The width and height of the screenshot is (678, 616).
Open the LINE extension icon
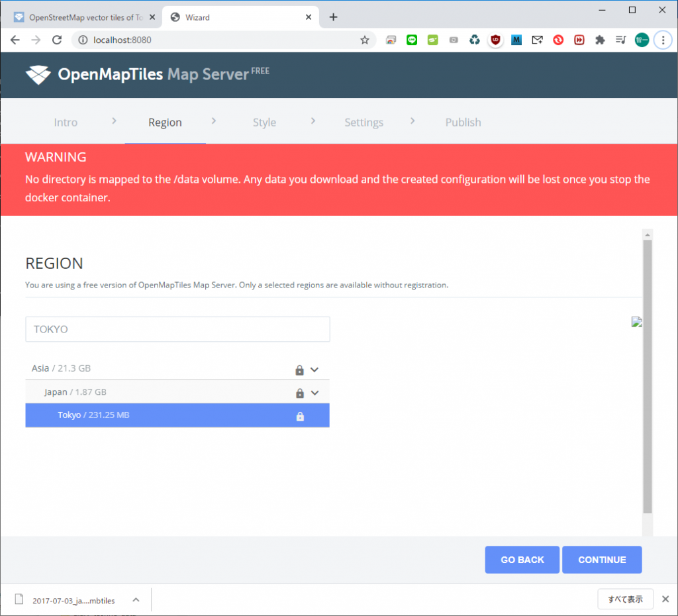tap(412, 40)
